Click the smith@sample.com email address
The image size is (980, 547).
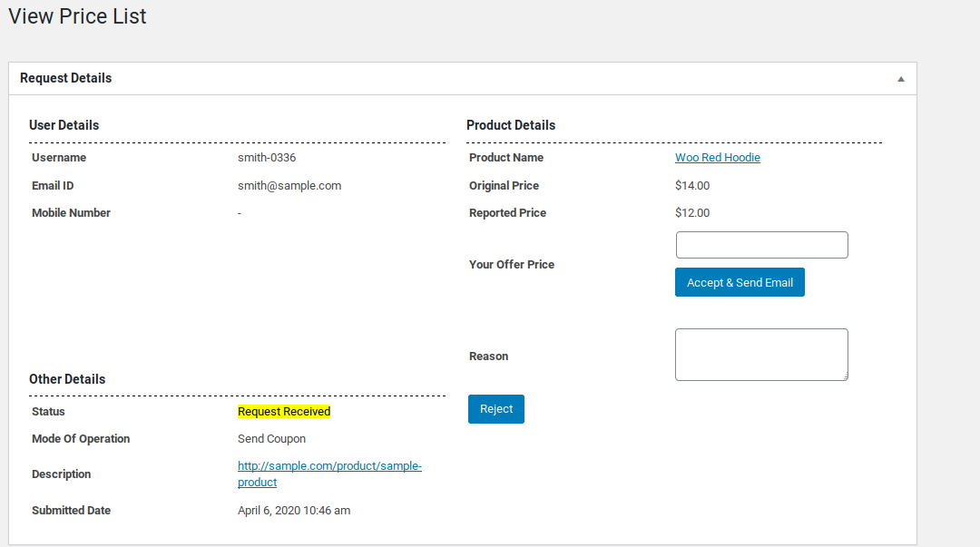[x=289, y=186]
